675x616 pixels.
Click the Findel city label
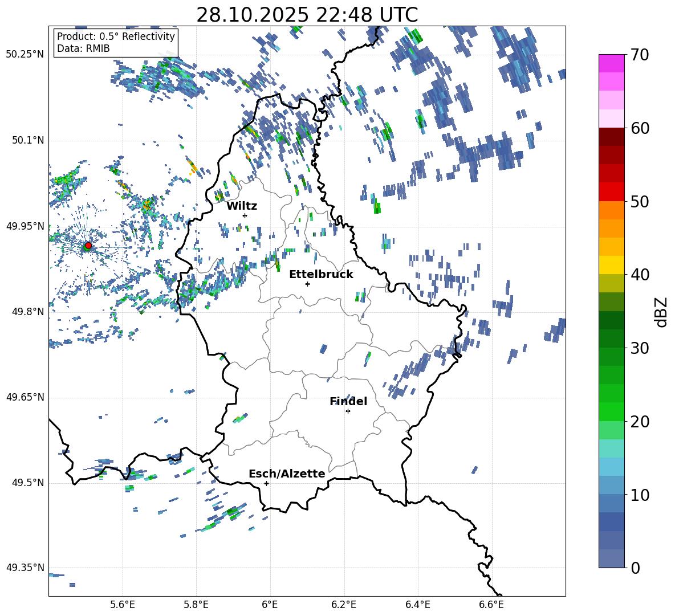click(x=348, y=401)
